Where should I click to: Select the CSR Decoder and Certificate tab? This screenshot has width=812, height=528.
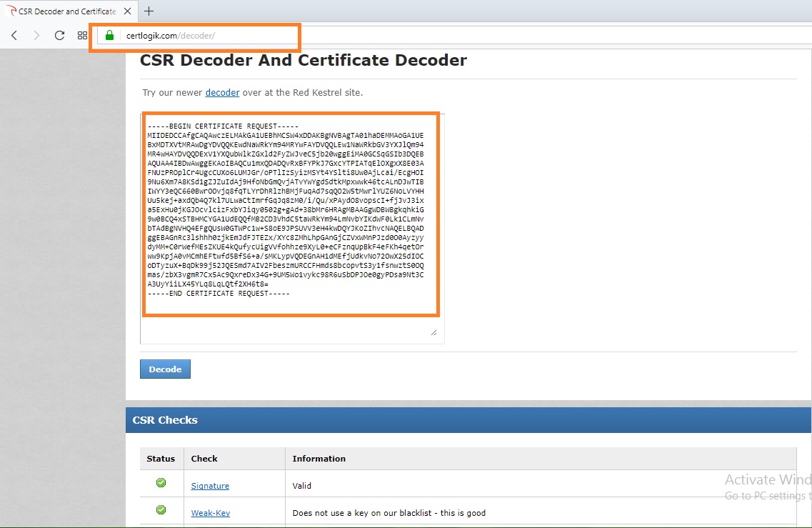[64, 11]
